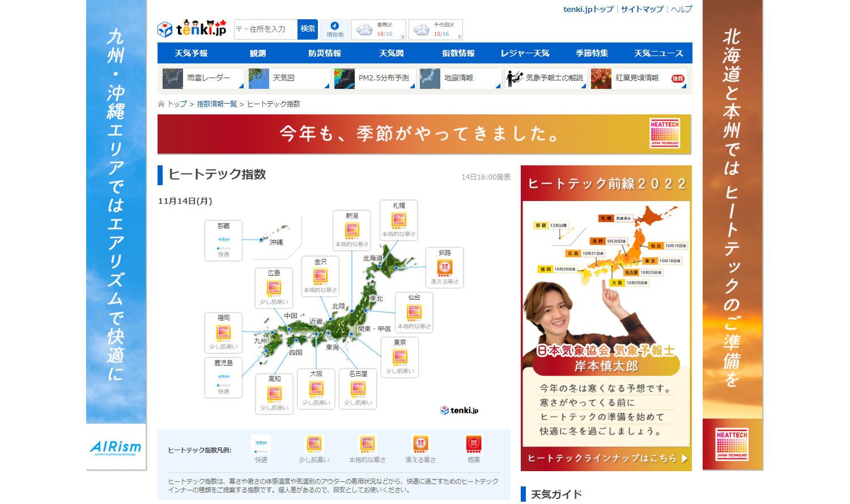850x504 pixels.
Task: Select the 鹿児島 AIRism index card
Action: click(223, 378)
